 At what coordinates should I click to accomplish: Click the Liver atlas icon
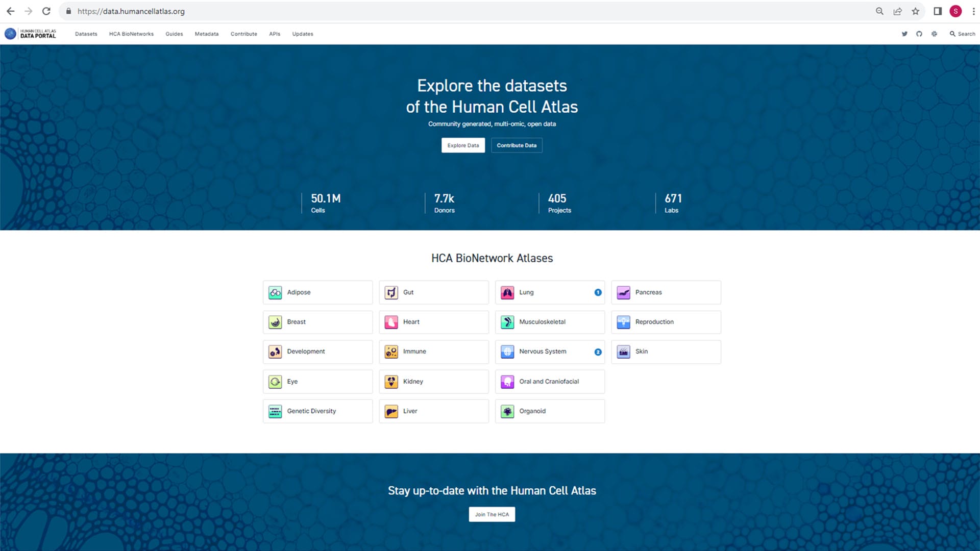[x=391, y=411]
